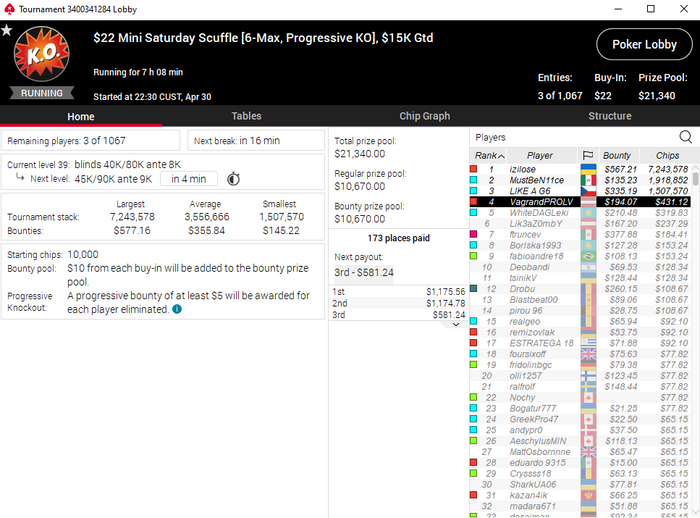Viewport: 700px width, 518px height.
Task: Click the Next break box
Action: pos(256,141)
